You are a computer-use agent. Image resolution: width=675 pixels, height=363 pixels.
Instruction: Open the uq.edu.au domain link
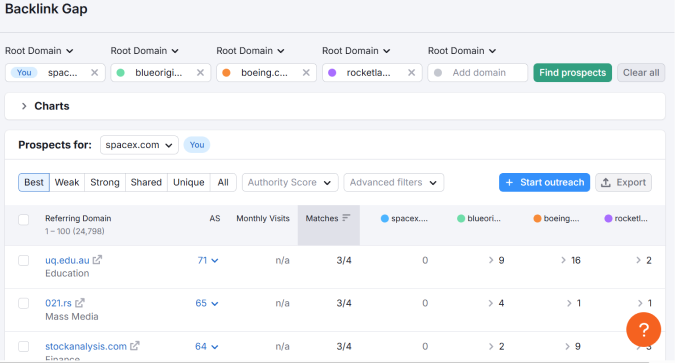[x=67, y=261]
